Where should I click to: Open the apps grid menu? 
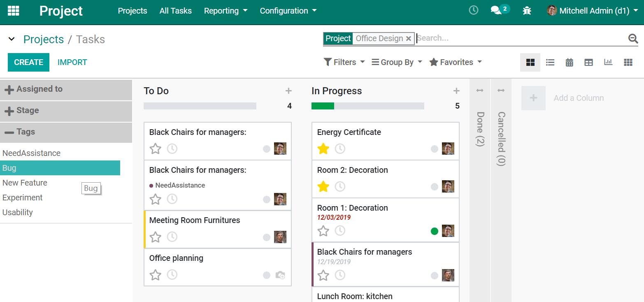coord(14,11)
